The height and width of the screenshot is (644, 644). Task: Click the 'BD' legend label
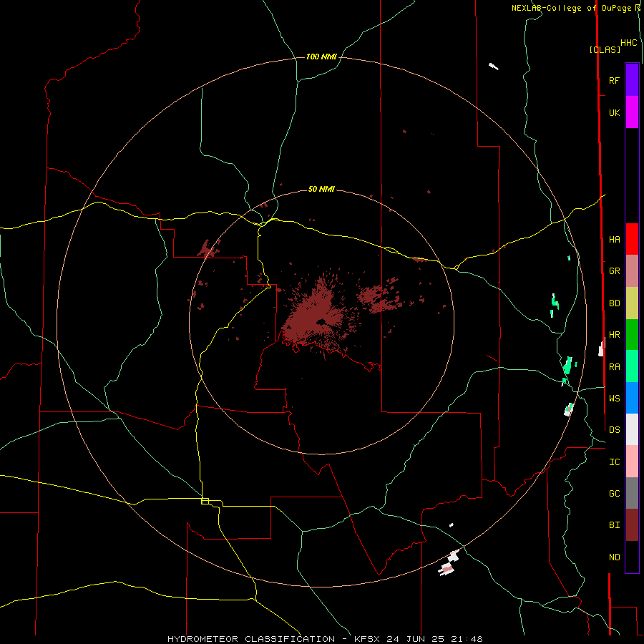click(x=615, y=303)
